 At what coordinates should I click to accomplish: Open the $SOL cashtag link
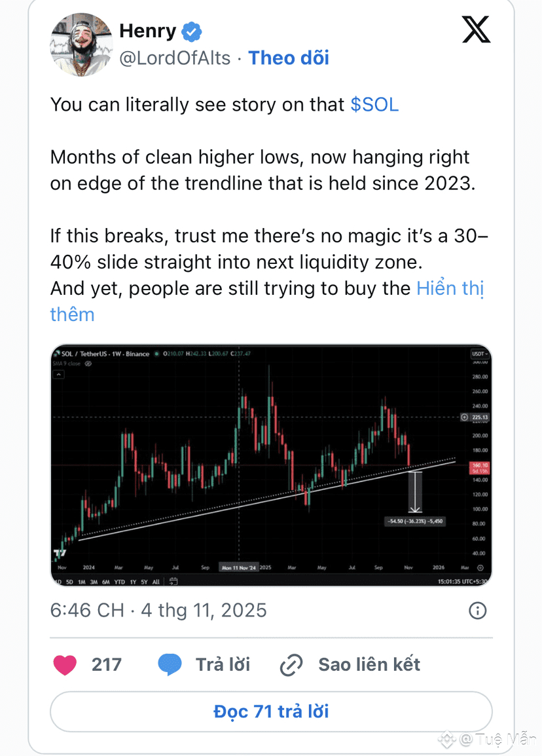374,104
